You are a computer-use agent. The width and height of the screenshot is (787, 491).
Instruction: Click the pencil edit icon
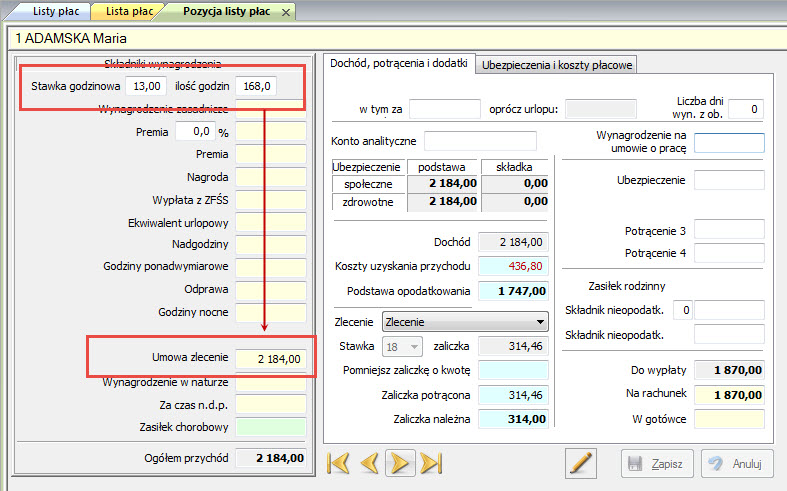coord(580,463)
